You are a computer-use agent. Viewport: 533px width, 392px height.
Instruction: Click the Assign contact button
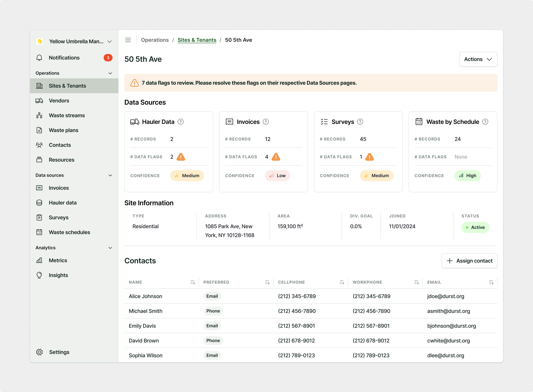pos(469,261)
